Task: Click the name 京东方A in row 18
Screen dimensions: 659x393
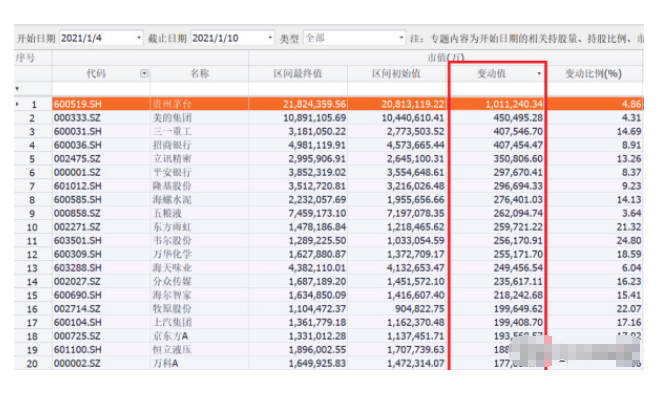Action: point(170,336)
